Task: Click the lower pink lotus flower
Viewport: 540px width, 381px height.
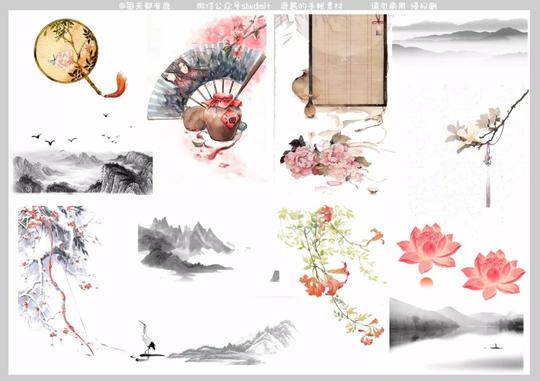Action: 493,274
